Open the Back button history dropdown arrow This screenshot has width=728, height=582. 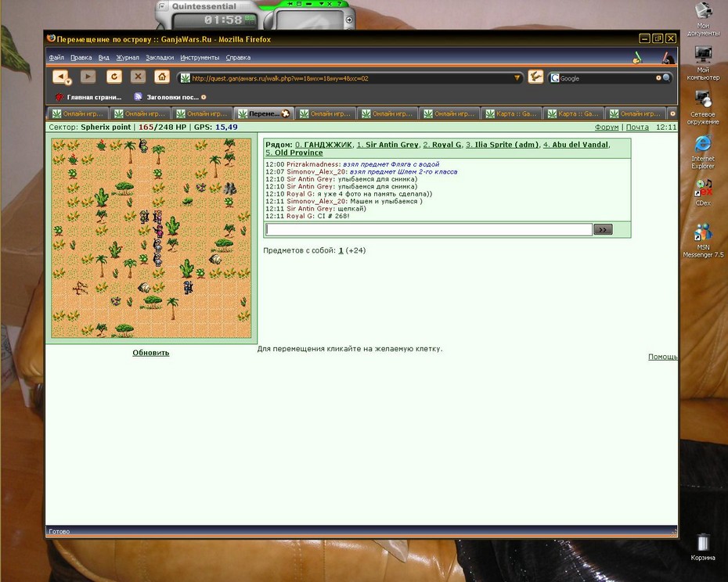[68, 82]
